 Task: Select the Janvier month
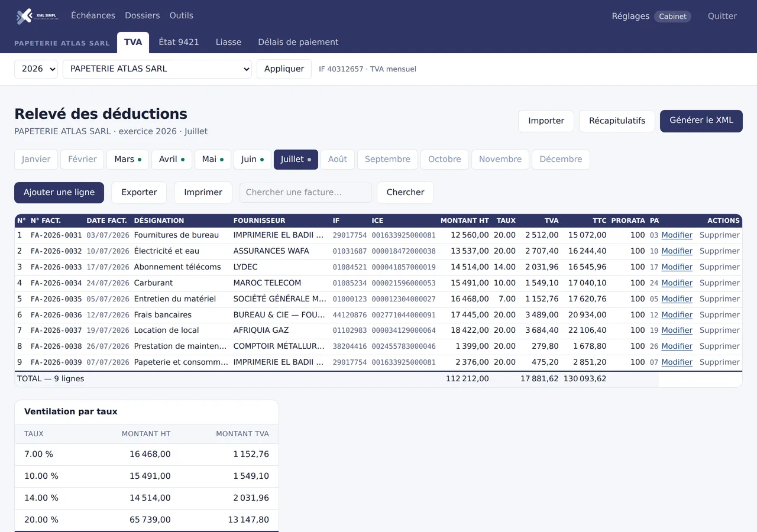coord(36,160)
